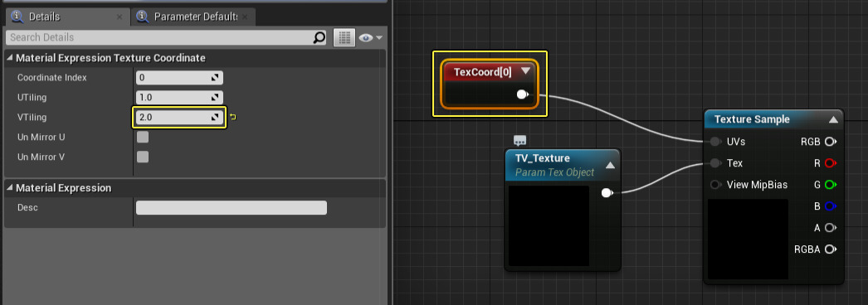Screen dimensions: 868x305
Task: Open view options dropdown arrow beside eye
Action: [379, 37]
